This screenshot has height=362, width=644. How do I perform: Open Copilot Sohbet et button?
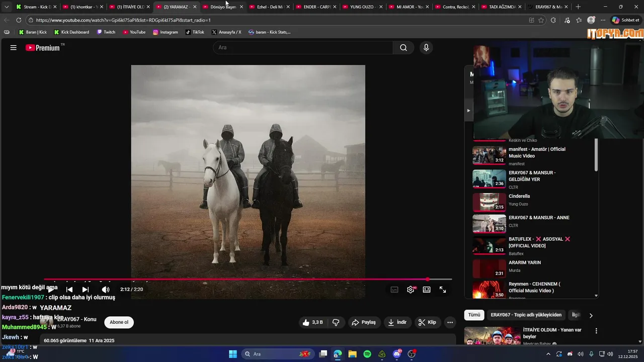click(x=625, y=20)
